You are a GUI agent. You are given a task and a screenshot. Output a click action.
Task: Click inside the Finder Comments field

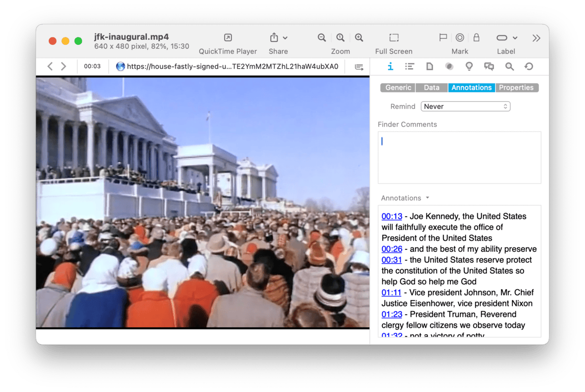pos(459,157)
